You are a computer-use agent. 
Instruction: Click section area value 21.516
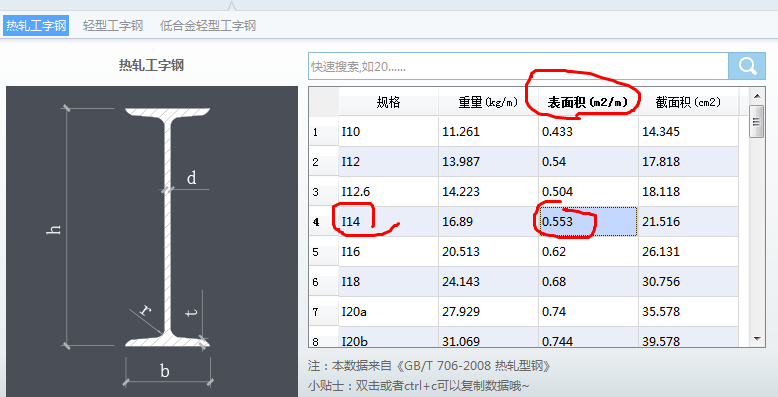pyautogui.click(x=688, y=222)
